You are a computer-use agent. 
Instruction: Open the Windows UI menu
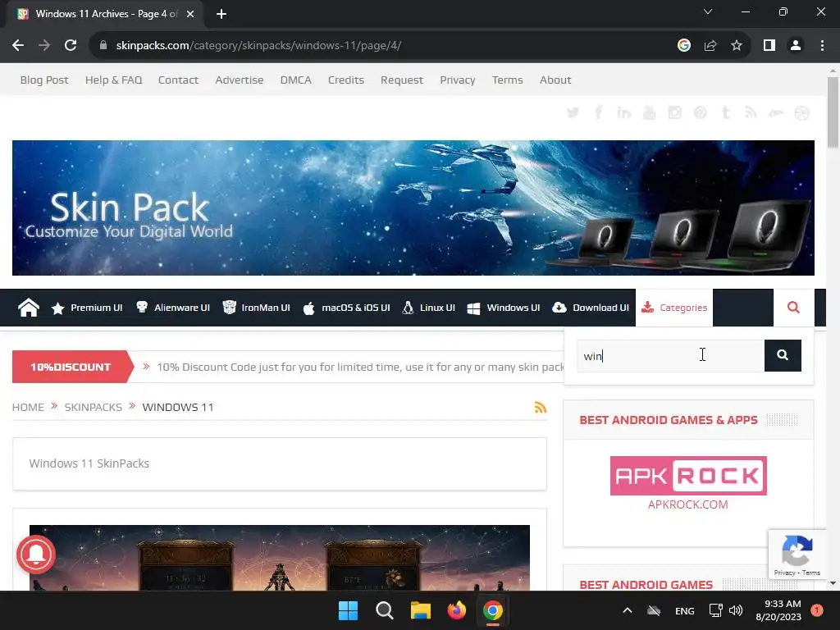(504, 308)
